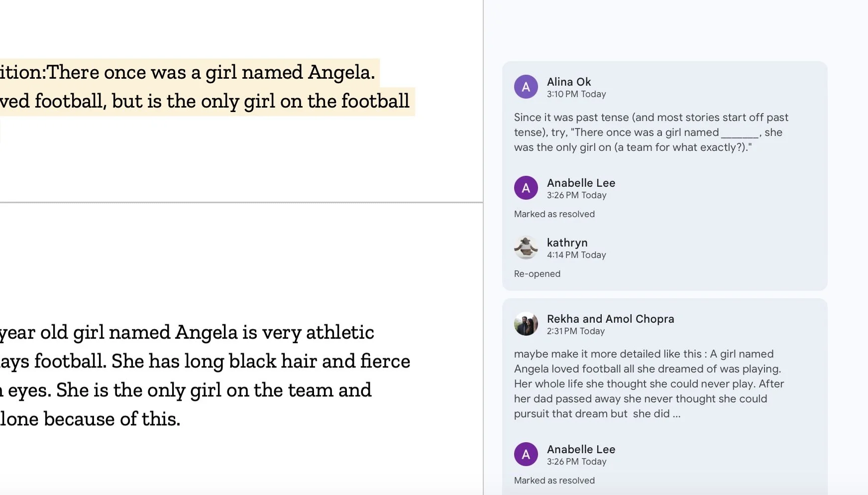The height and width of the screenshot is (495, 868).
Task: Select the Alina Ok commenter name
Action: click(569, 82)
